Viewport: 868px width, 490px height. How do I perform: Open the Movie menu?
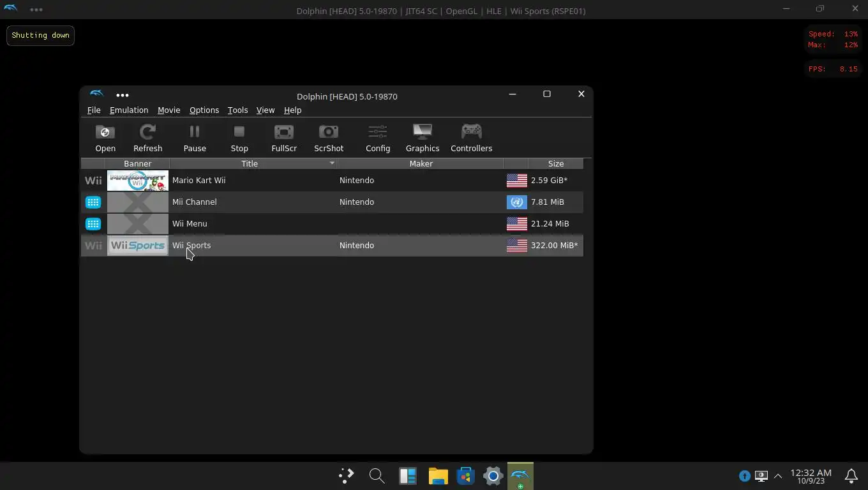click(169, 110)
